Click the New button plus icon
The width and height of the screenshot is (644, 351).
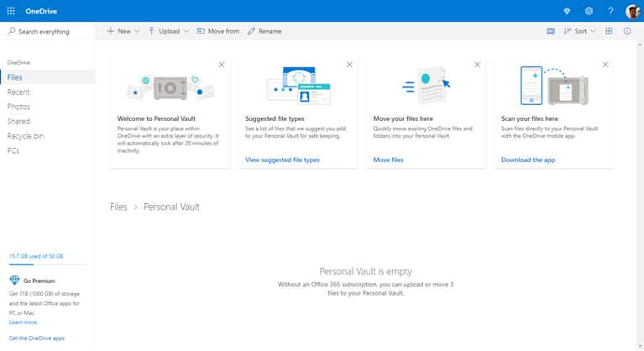click(111, 31)
